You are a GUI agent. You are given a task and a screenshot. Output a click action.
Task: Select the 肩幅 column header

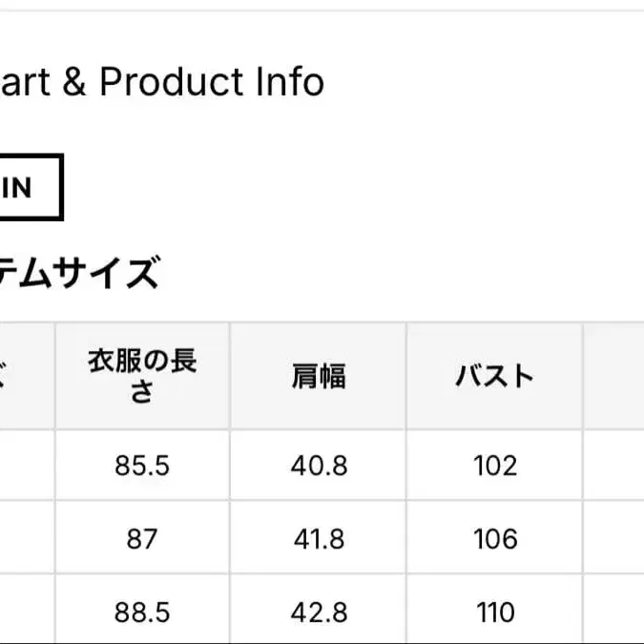319,376
